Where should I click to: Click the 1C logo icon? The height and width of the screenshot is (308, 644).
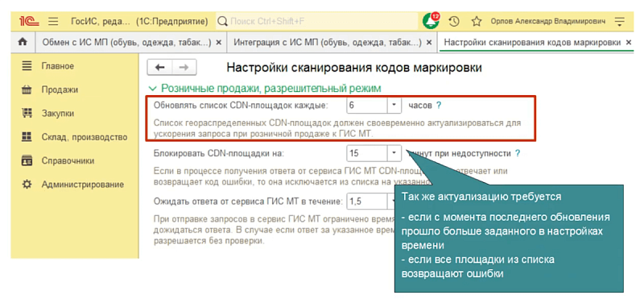pos(29,21)
